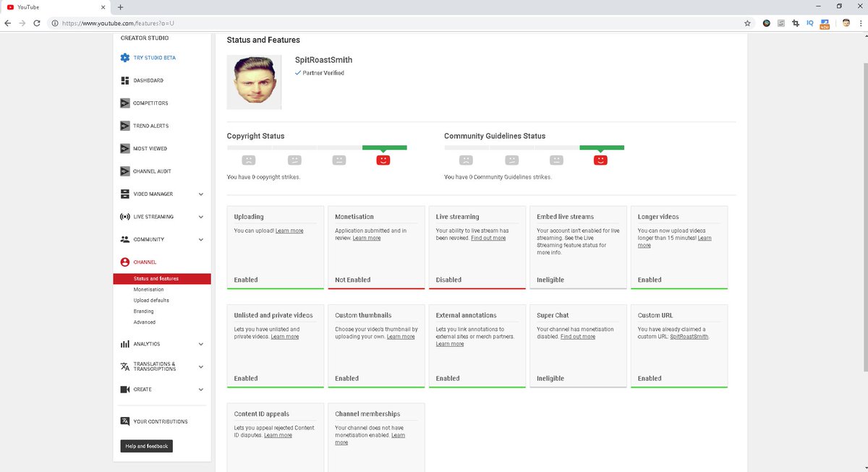Click 'Disabled' status in Live streaming card

pyautogui.click(x=448, y=280)
